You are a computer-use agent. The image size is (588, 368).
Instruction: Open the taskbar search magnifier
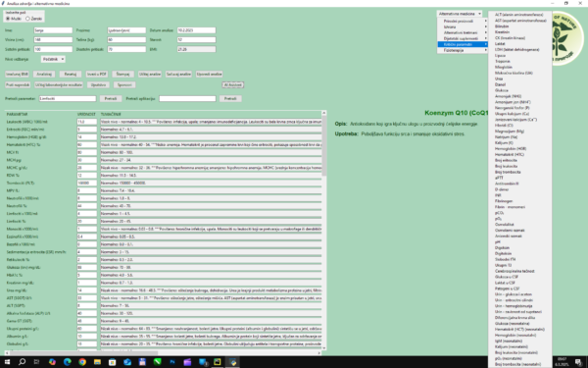click(23, 362)
